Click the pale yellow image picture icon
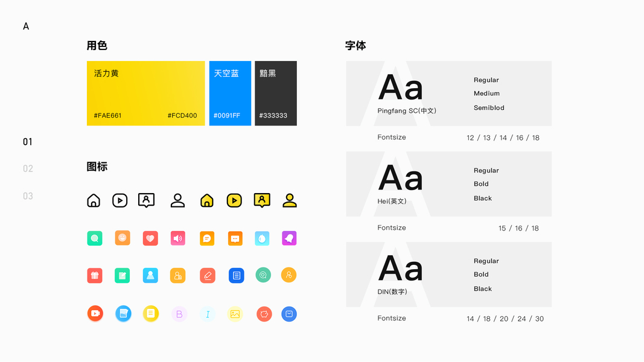 (235, 314)
